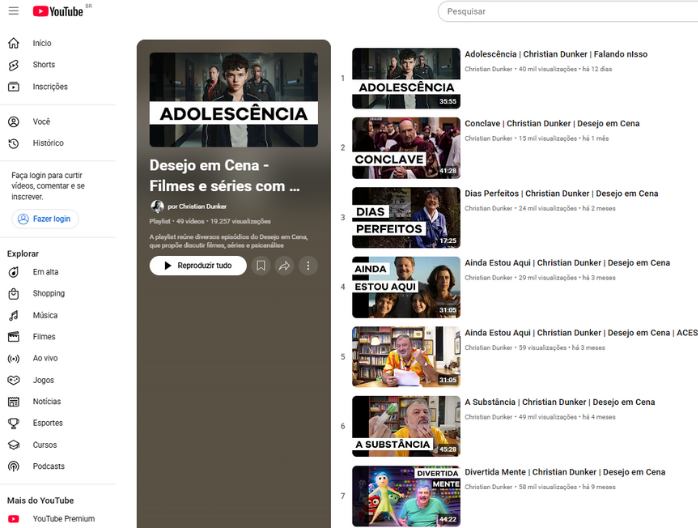This screenshot has width=698, height=528.
Task: Open Conclave video title link
Action: click(552, 124)
